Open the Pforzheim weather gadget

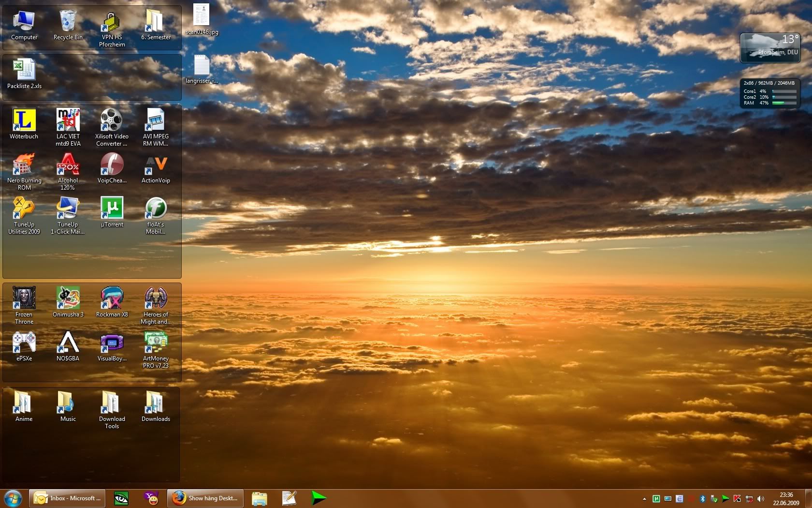tap(770, 47)
